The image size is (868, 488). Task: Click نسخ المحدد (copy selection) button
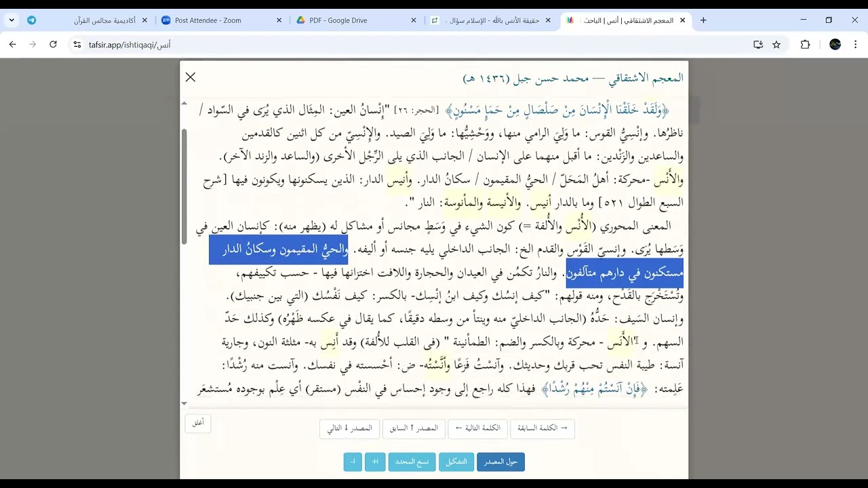pos(412,462)
